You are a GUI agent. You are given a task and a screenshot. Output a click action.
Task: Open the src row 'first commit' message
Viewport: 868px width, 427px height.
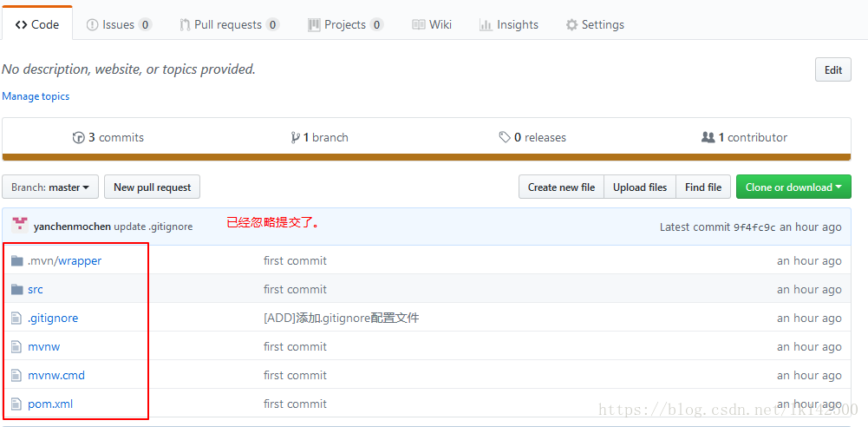(295, 289)
